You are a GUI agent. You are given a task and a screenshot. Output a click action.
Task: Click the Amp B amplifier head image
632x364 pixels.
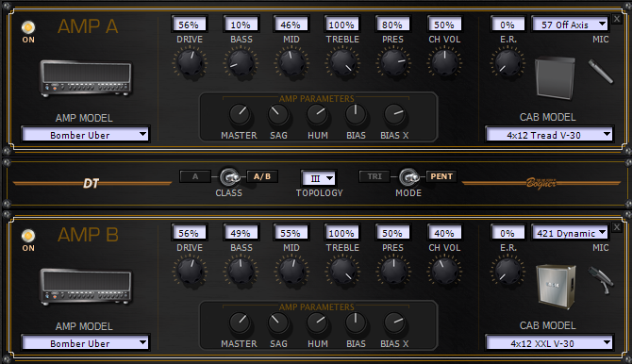point(86,287)
